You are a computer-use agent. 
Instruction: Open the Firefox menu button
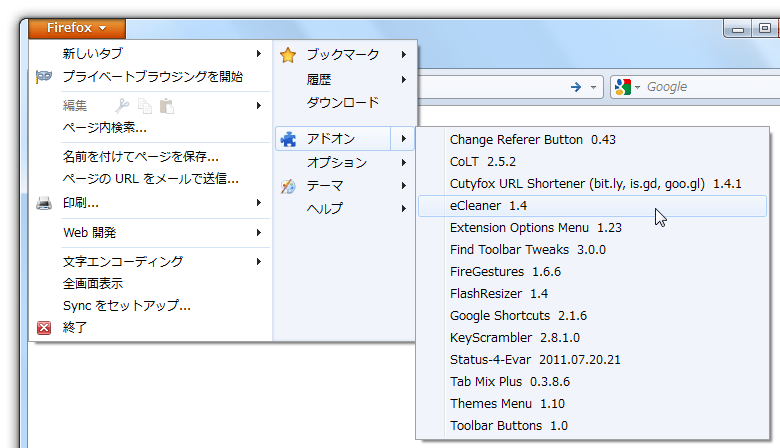pyautogui.click(x=77, y=28)
